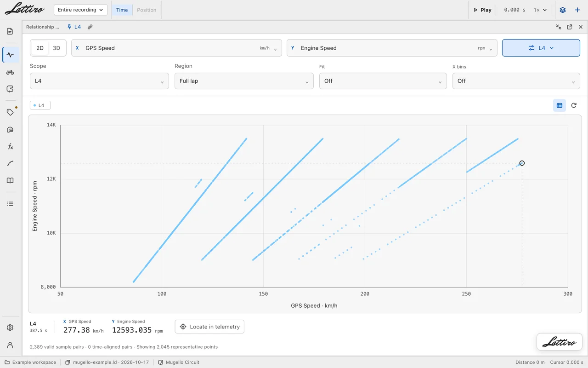Open the book reference sidebar icon

pos(10,180)
